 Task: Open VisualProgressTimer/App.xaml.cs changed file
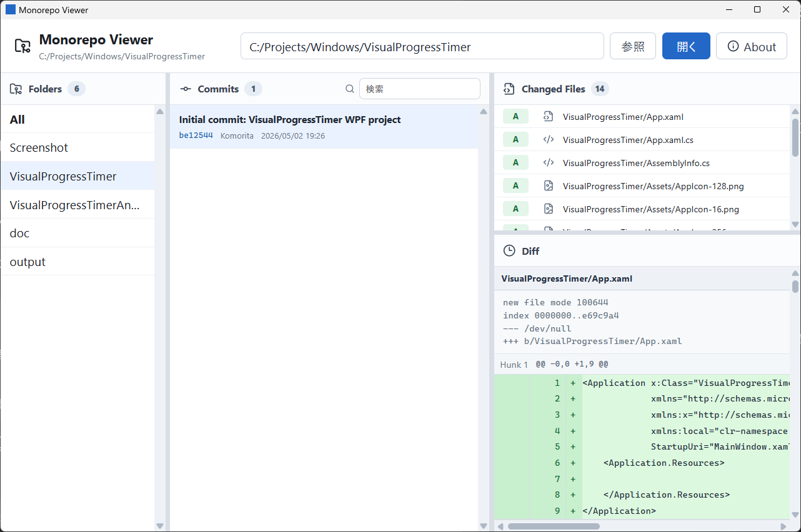coord(643,139)
